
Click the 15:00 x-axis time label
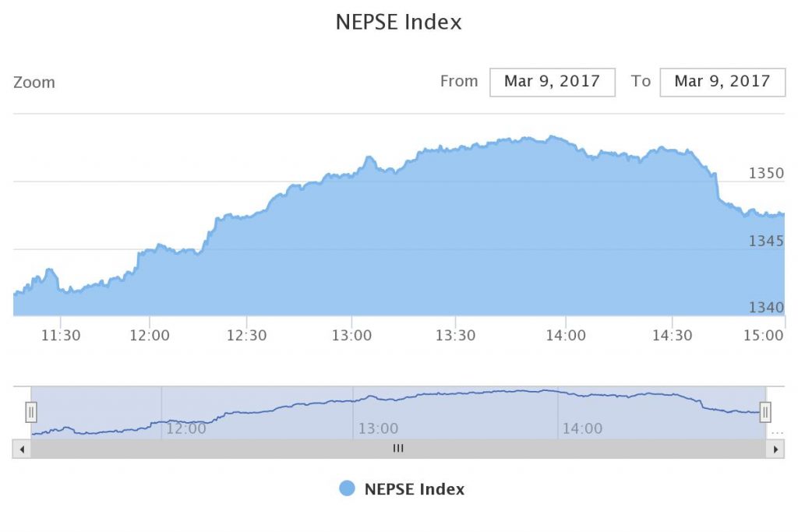[x=764, y=336]
